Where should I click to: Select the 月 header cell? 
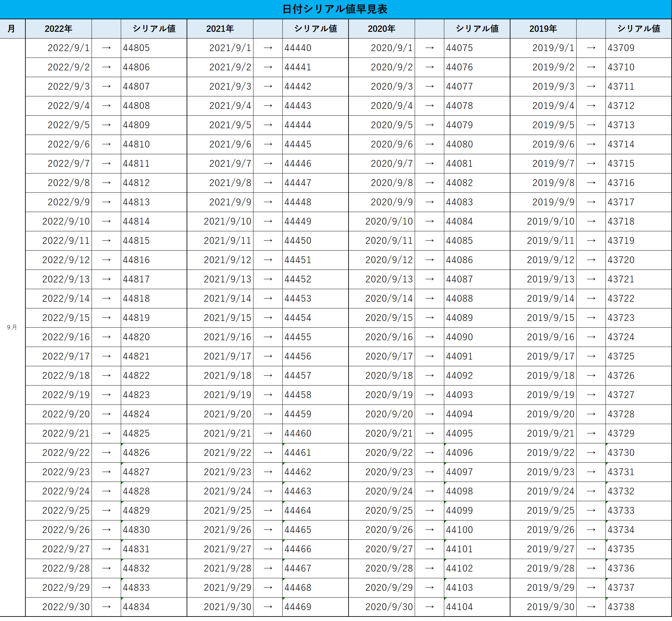(13, 29)
